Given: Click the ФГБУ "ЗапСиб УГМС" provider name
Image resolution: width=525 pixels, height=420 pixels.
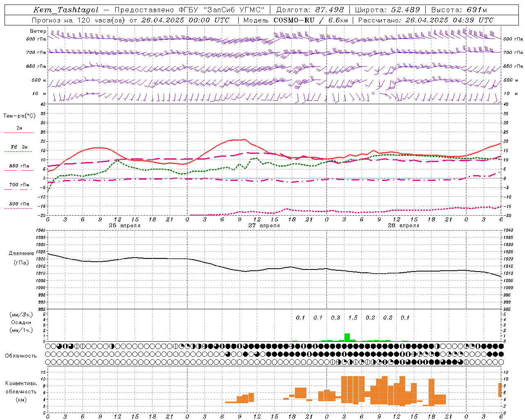Looking at the screenshot, I should 222,10.
